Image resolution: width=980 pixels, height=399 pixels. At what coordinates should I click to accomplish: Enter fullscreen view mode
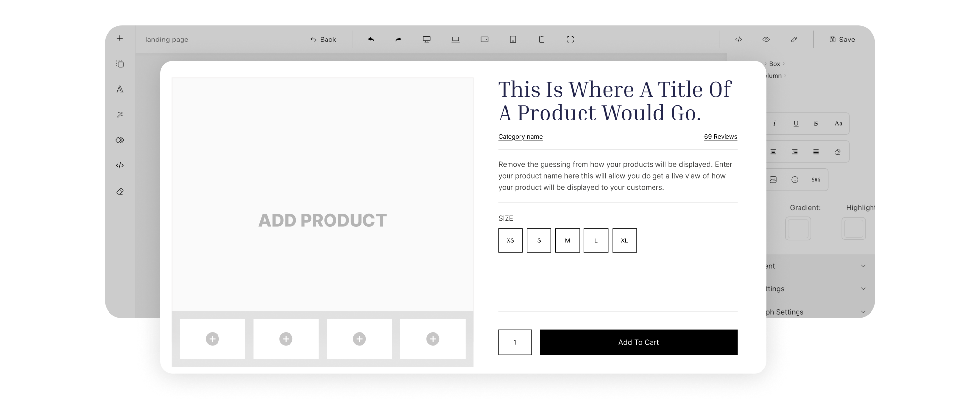click(570, 40)
